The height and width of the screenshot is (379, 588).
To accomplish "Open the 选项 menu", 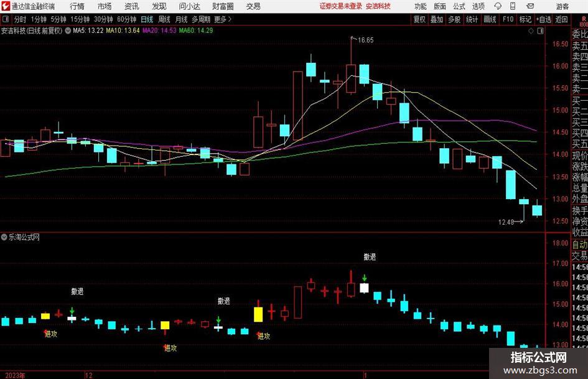I will 478,6.
